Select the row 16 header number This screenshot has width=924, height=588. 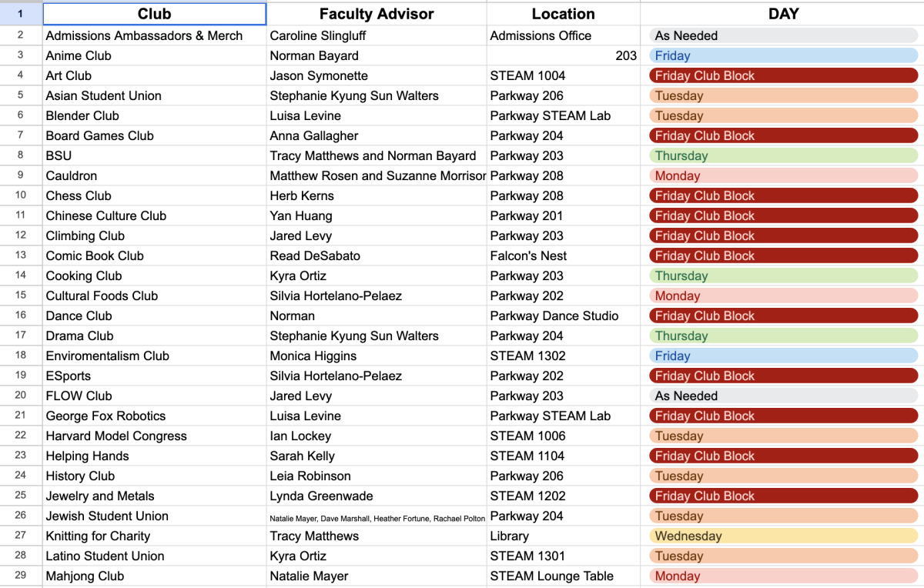click(x=21, y=316)
